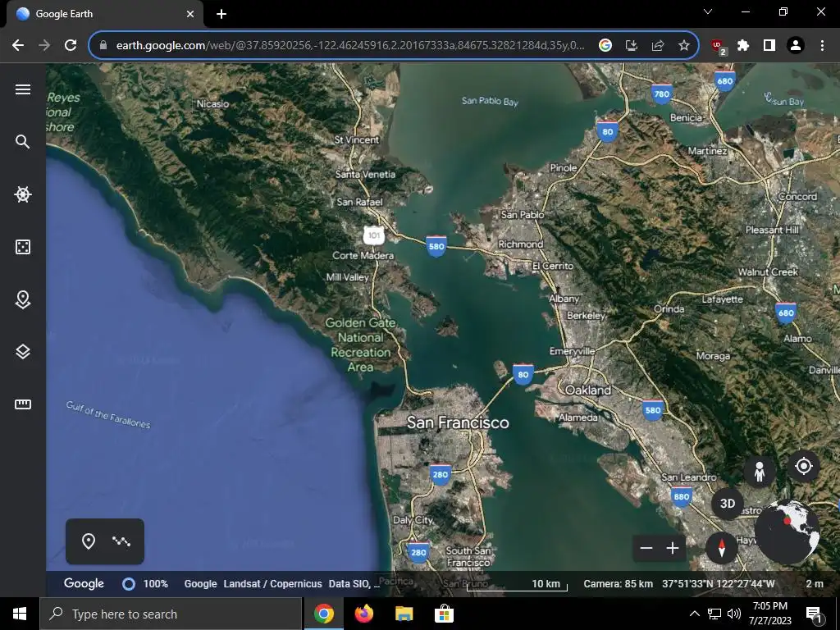Open the taskbar clock 7:05 PM
840x630 pixels.
click(x=769, y=614)
